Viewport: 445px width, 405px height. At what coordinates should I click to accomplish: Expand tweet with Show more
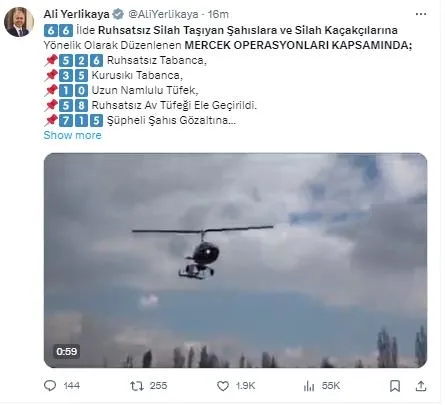point(72,135)
